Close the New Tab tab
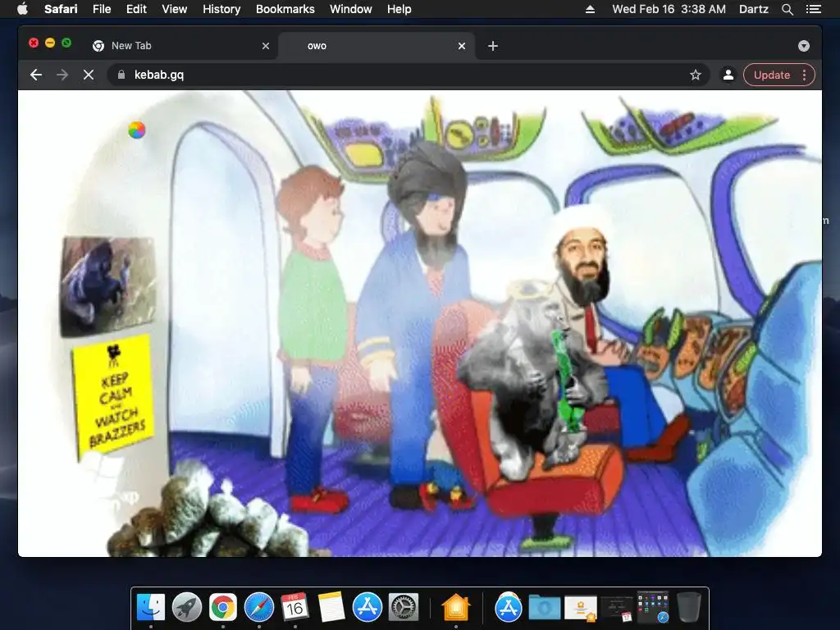The width and height of the screenshot is (840, 630). [266, 46]
